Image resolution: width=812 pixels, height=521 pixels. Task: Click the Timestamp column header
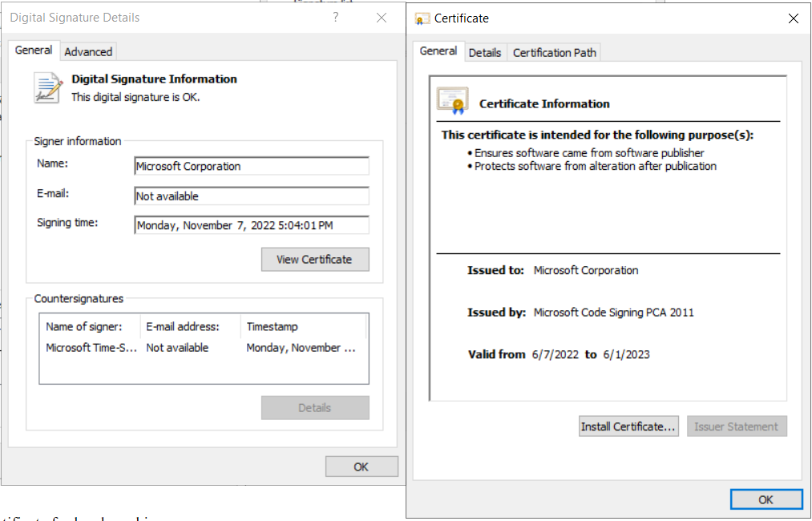[303, 327]
